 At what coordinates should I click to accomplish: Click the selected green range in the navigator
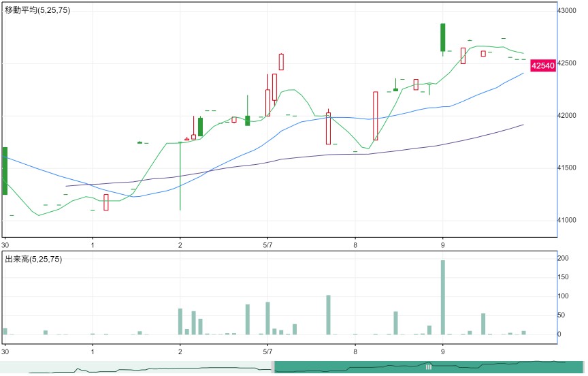[429, 367]
